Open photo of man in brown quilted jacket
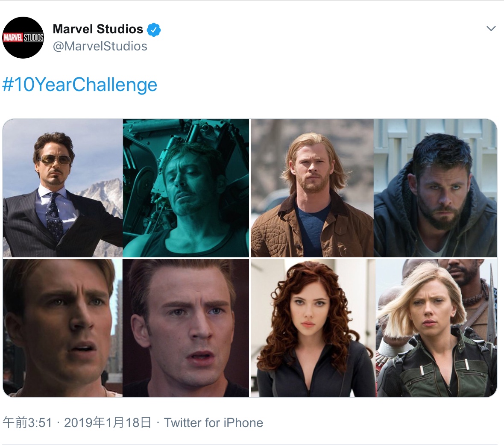This screenshot has width=504, height=445. 312,188
